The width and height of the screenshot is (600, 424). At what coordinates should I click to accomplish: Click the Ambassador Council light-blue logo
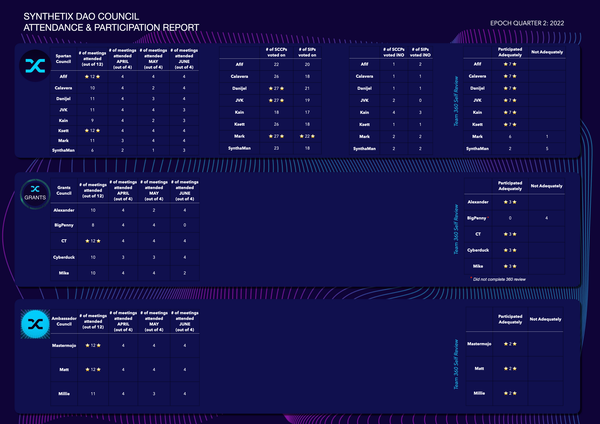(35, 324)
